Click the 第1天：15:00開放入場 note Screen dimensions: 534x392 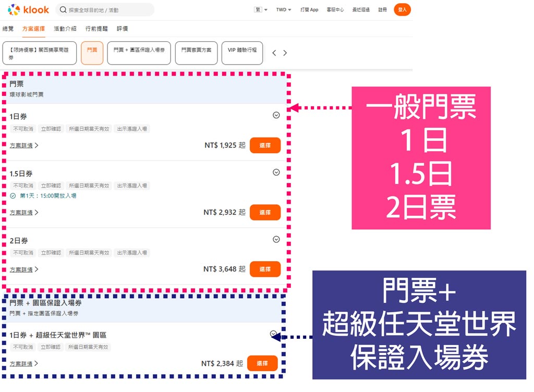point(48,195)
